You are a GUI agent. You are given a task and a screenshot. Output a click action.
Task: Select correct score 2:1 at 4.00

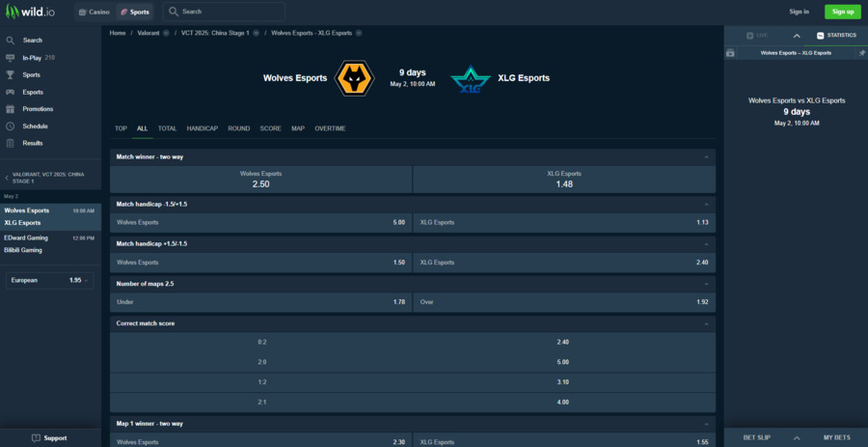(413, 403)
